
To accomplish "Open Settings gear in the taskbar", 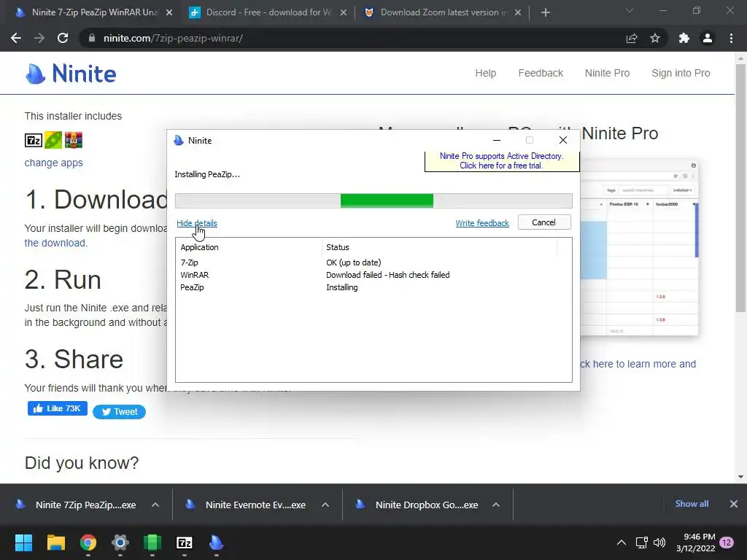I will tap(120, 542).
